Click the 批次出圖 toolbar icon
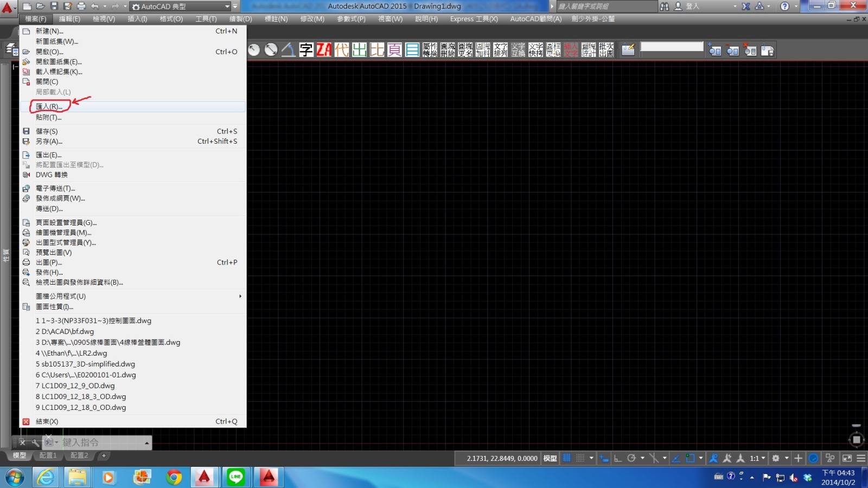The height and width of the screenshot is (488, 868). click(x=606, y=50)
